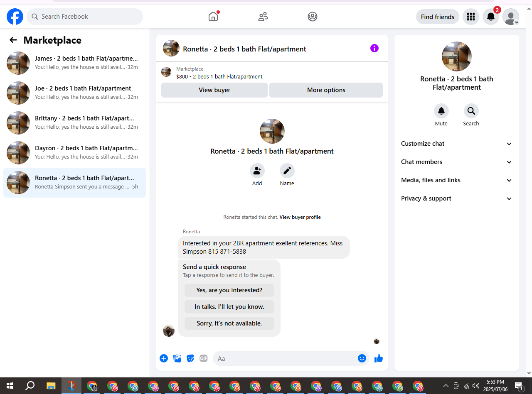
Task: Search within the conversation
Action: (x=471, y=111)
